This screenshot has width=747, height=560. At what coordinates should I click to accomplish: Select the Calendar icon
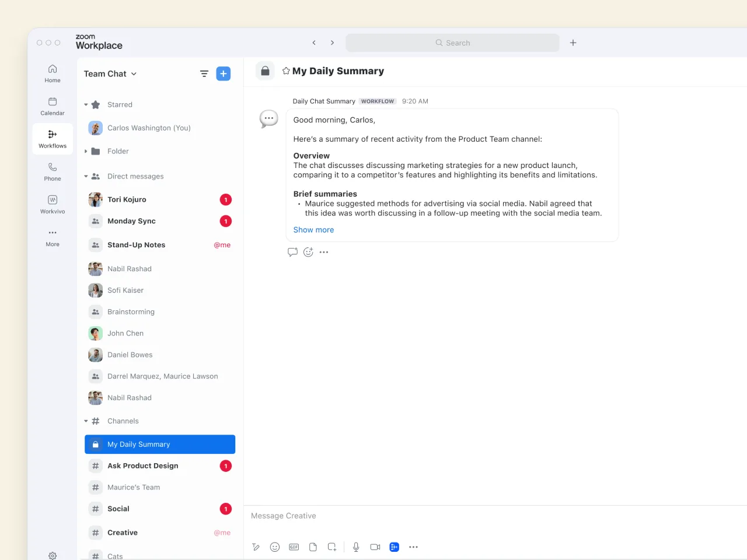[x=52, y=106]
